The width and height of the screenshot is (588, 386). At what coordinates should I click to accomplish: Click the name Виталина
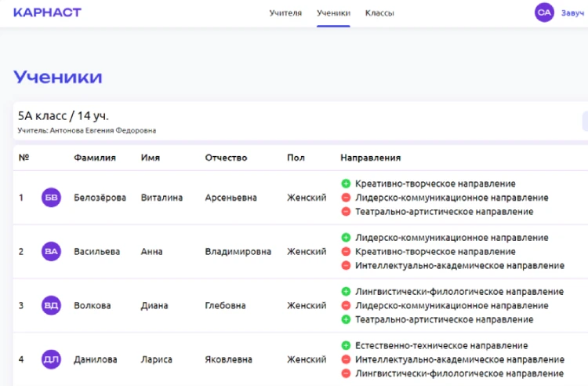162,197
